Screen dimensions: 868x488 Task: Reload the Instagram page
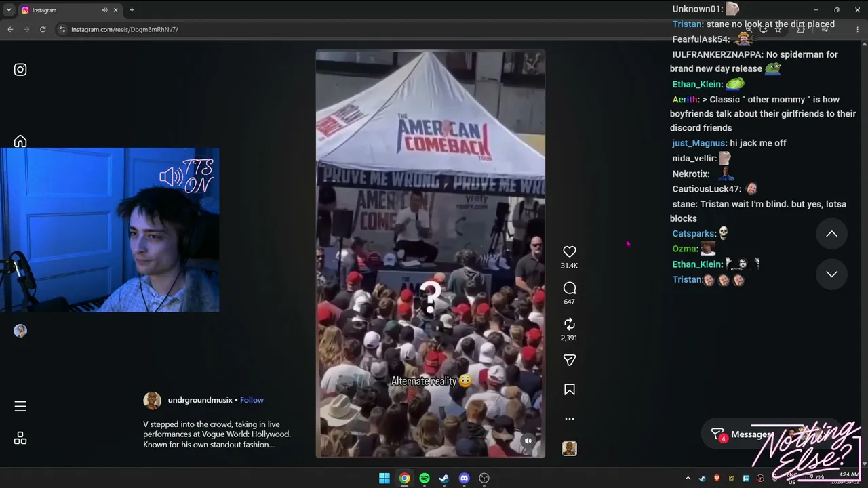[43, 29]
